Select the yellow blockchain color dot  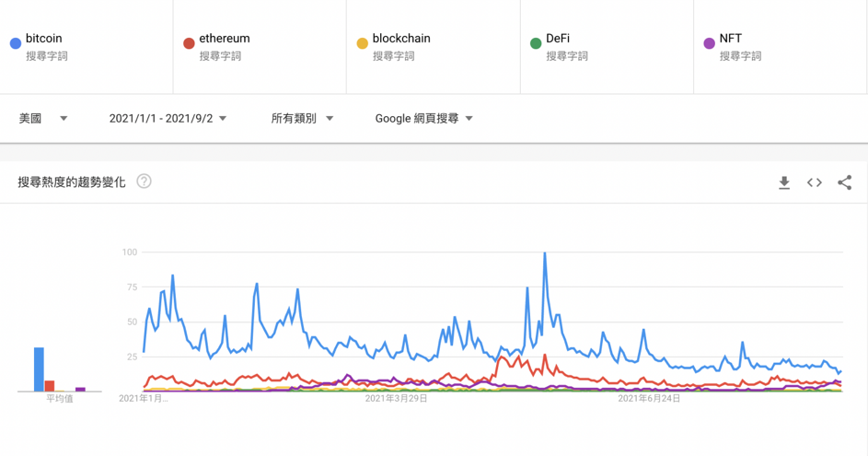click(362, 43)
